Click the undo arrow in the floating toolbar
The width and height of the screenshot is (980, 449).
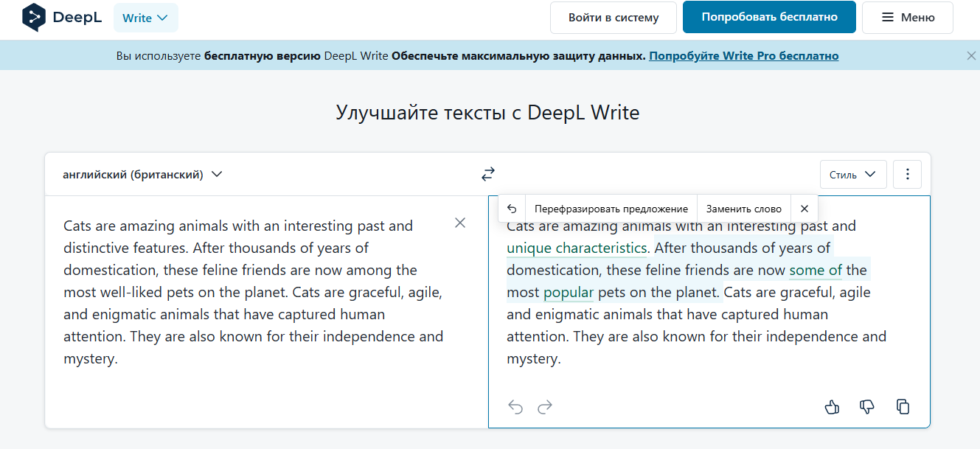point(512,209)
